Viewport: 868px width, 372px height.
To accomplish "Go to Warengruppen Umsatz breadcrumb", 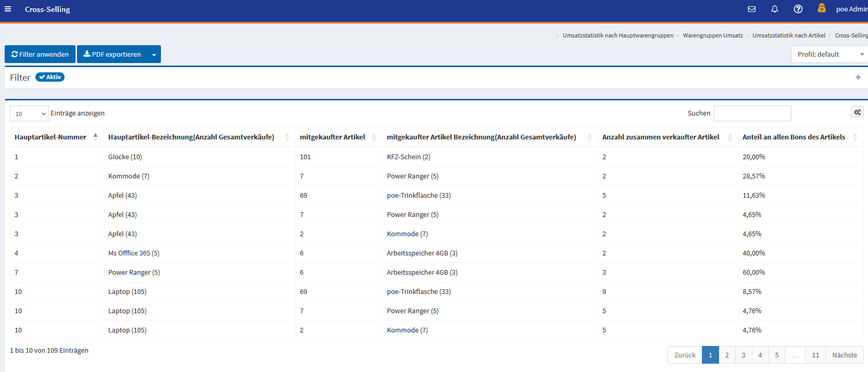I will tap(713, 35).
